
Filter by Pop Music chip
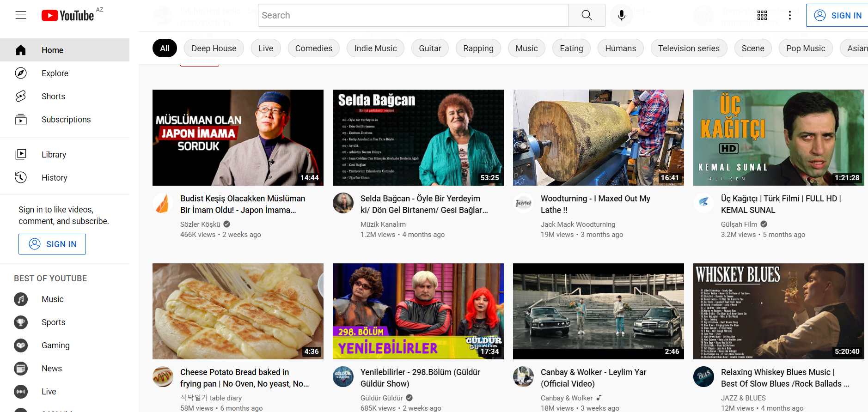pyautogui.click(x=806, y=48)
